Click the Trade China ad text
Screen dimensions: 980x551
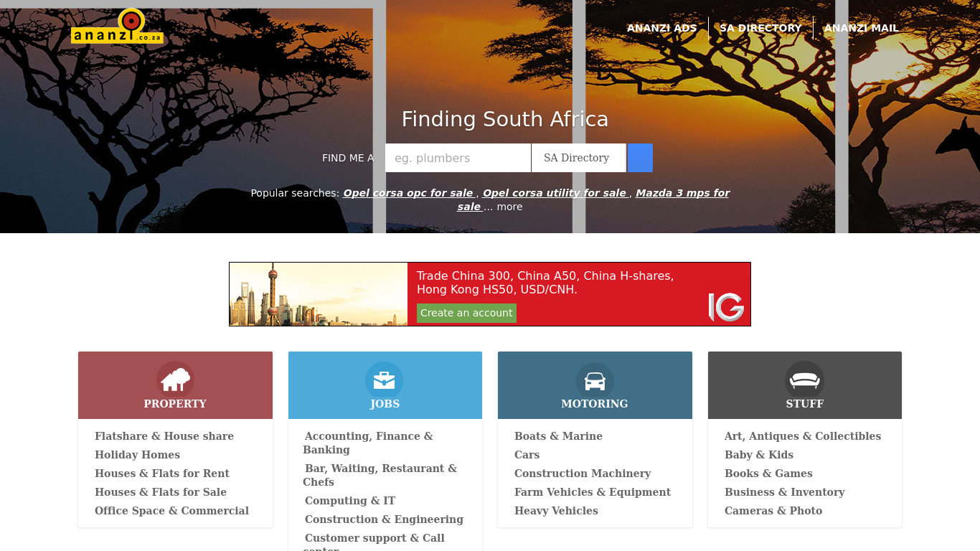pos(545,283)
